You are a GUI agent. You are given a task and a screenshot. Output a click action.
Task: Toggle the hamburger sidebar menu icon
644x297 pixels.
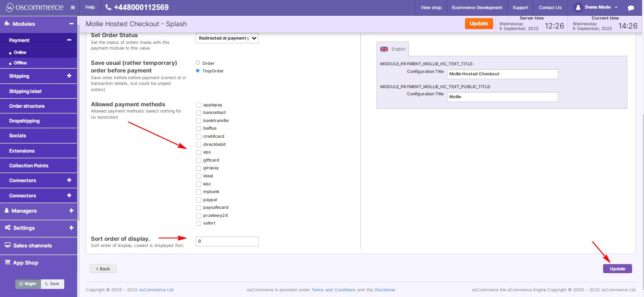coord(72,8)
